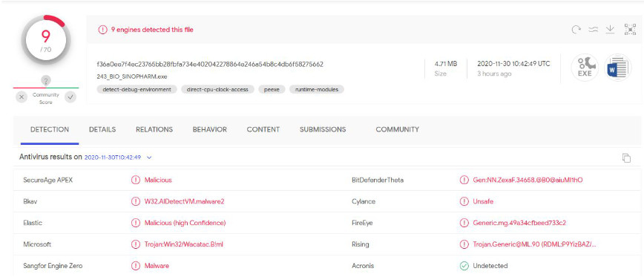Click the file SHA-256 hash text
Viewport: 644px width, 280px height.
[x=210, y=64]
